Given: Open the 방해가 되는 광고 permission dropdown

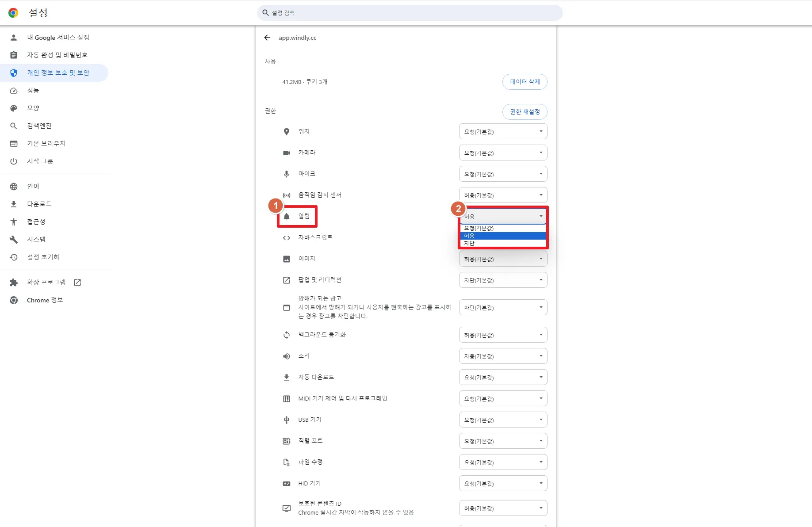Looking at the screenshot, I should [503, 308].
